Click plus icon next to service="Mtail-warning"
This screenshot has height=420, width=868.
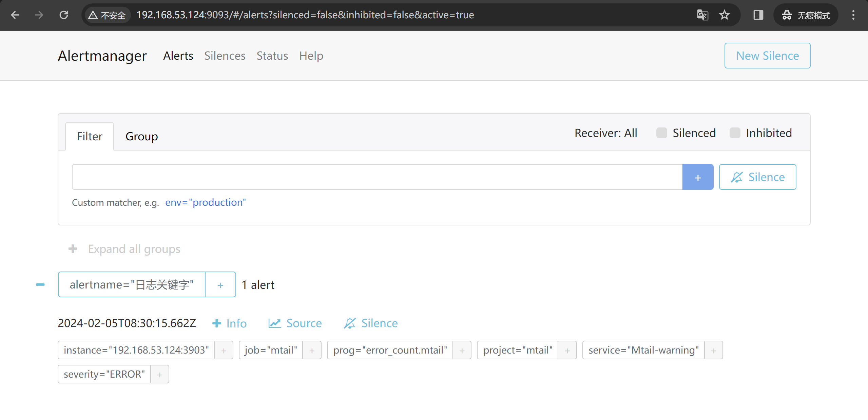[x=713, y=350]
